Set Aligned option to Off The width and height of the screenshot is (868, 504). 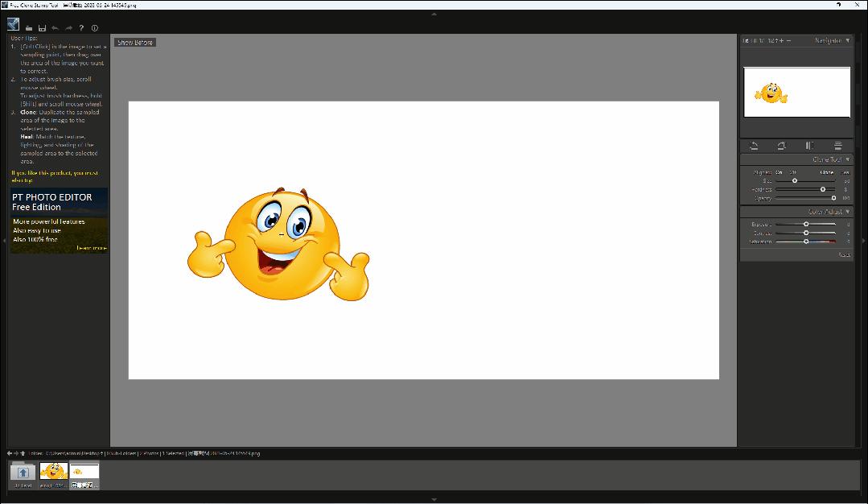(x=792, y=172)
